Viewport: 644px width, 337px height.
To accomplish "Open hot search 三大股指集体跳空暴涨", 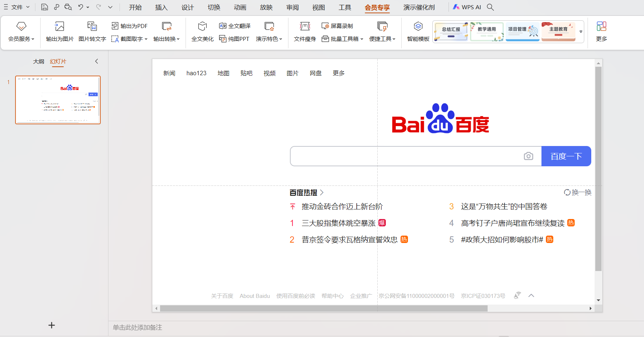I will click(x=339, y=223).
